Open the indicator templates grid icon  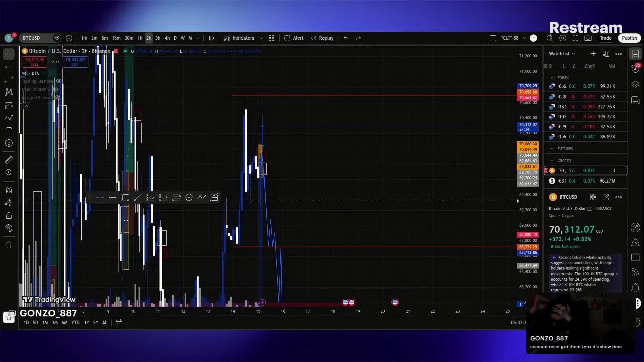tap(271, 38)
